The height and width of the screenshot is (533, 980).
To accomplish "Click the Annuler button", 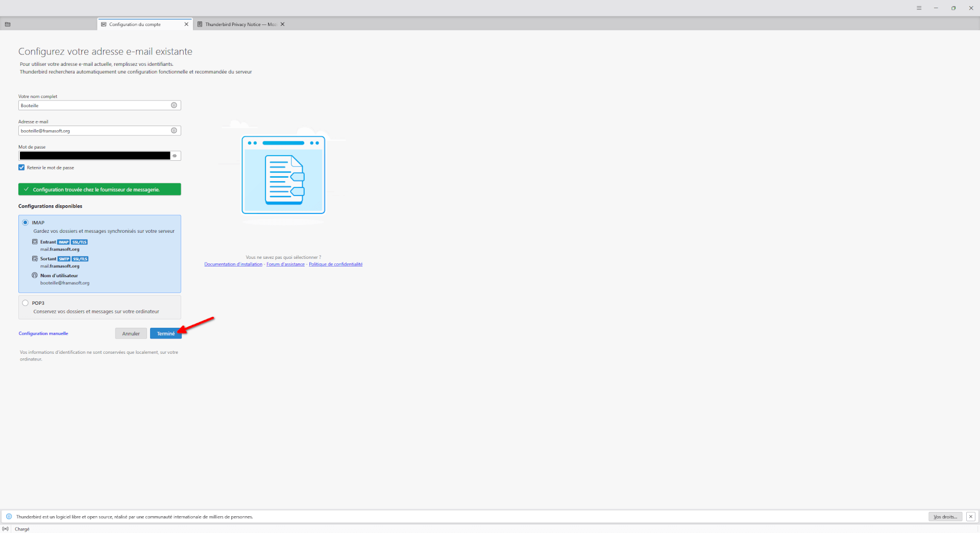I will 131,333.
